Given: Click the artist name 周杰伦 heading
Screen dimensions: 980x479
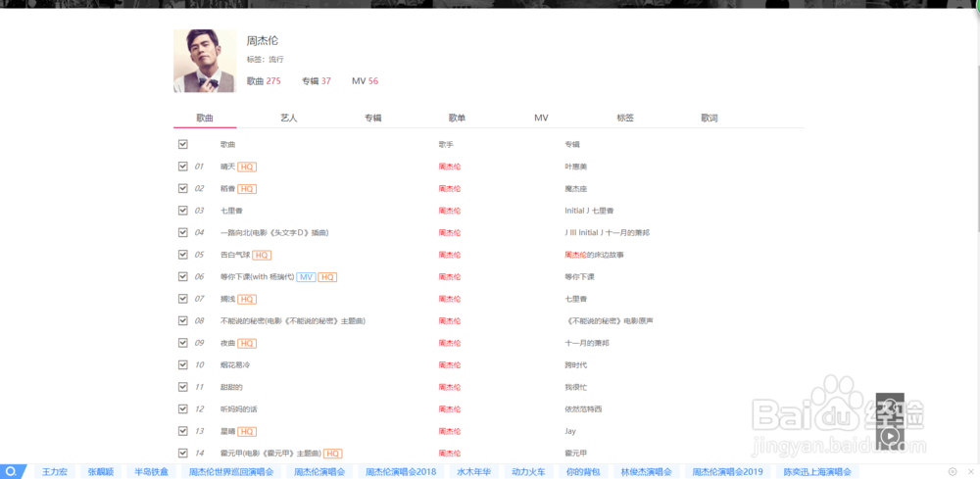Looking at the screenshot, I should [x=263, y=40].
